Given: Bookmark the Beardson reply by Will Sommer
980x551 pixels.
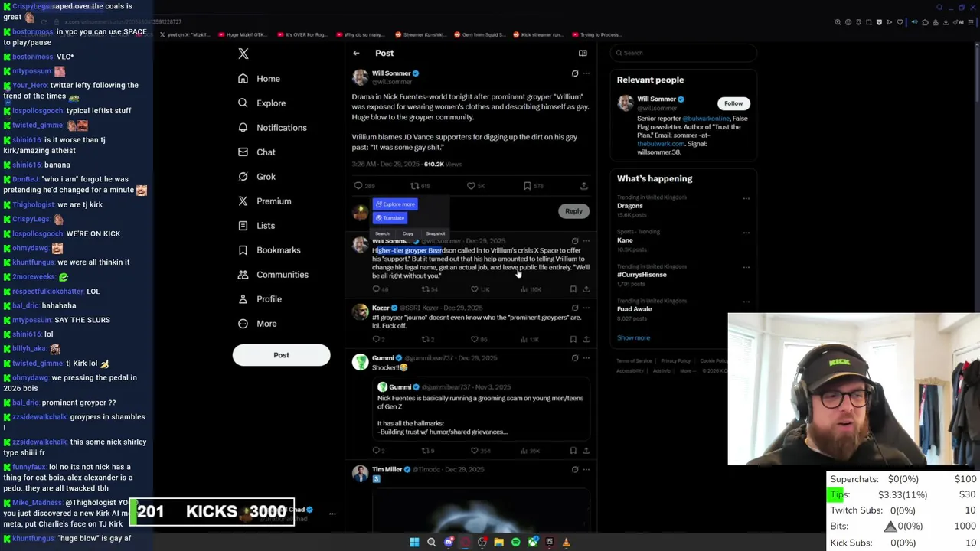Looking at the screenshot, I should (573, 289).
